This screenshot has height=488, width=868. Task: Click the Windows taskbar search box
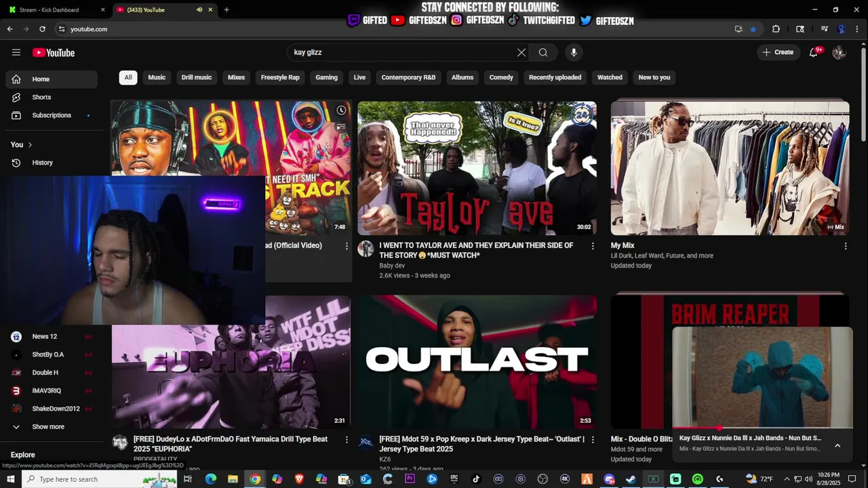[x=100, y=479]
